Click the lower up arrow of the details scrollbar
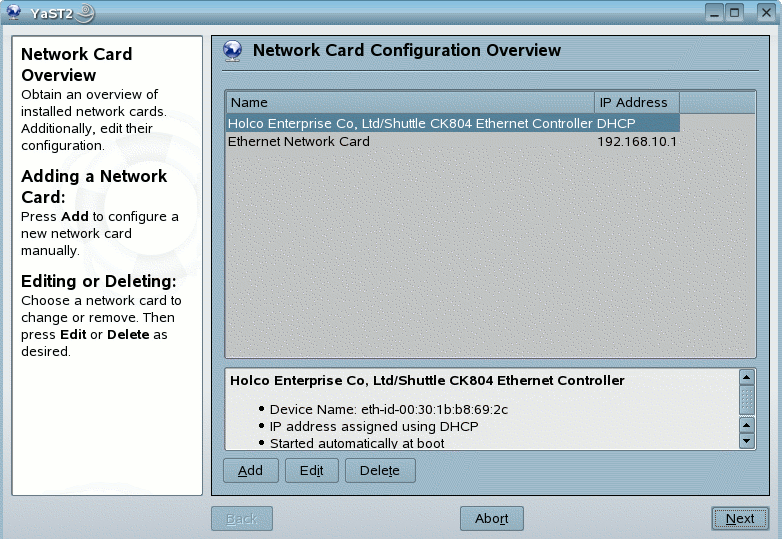This screenshot has height=539, width=782. [x=747, y=425]
